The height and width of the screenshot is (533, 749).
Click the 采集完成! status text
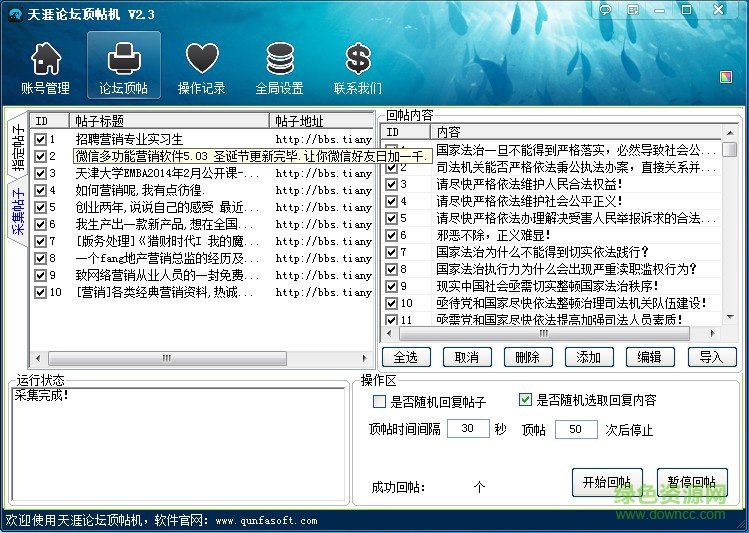click(41, 395)
